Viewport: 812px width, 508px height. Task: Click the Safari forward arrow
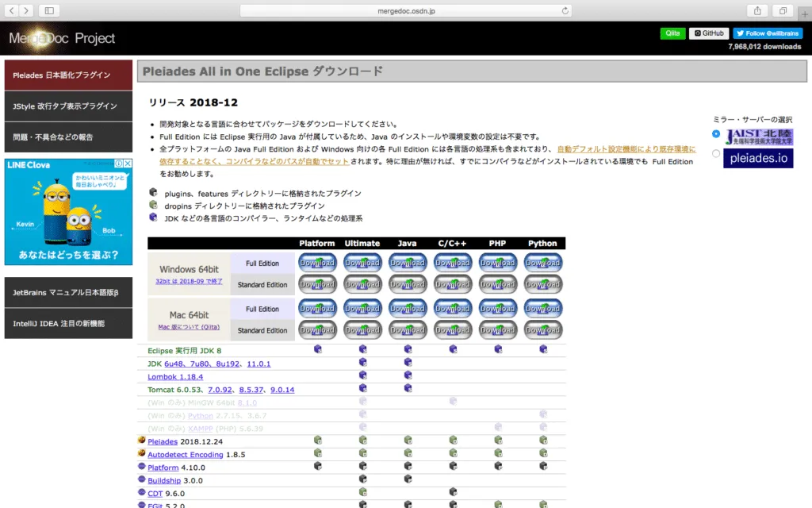tap(26, 10)
